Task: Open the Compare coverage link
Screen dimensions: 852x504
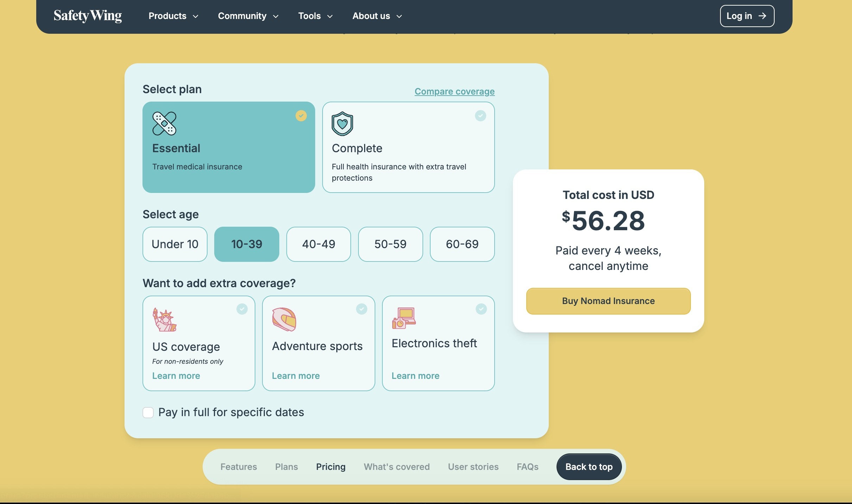Action: [454, 91]
